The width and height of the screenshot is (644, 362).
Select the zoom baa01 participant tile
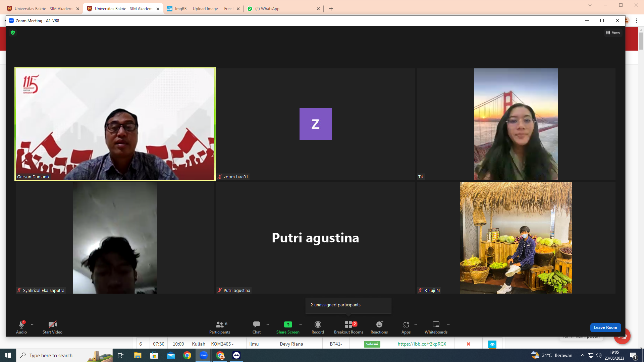pos(315,124)
